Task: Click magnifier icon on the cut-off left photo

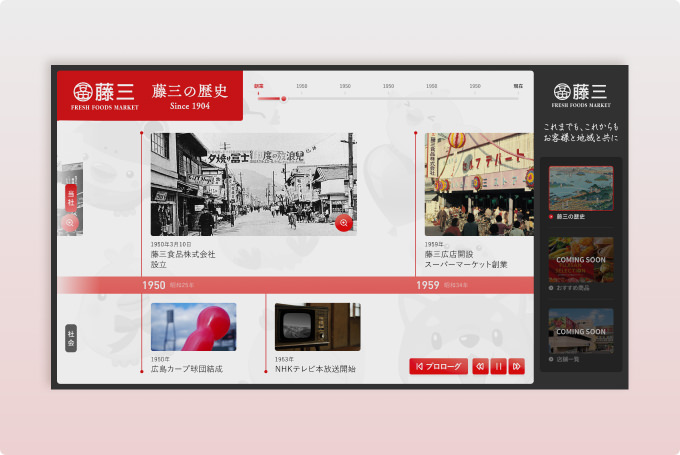Action: [69, 223]
